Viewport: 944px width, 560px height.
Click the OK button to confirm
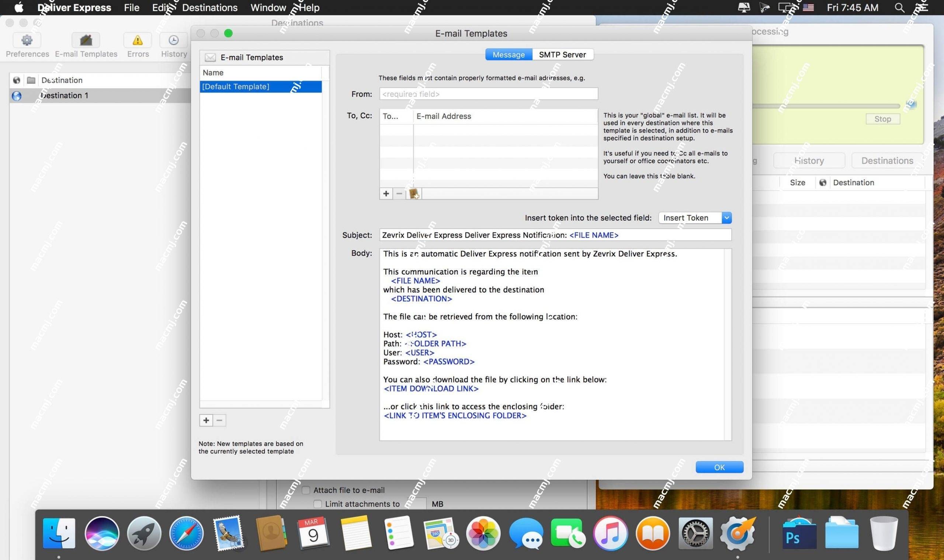[x=719, y=467]
